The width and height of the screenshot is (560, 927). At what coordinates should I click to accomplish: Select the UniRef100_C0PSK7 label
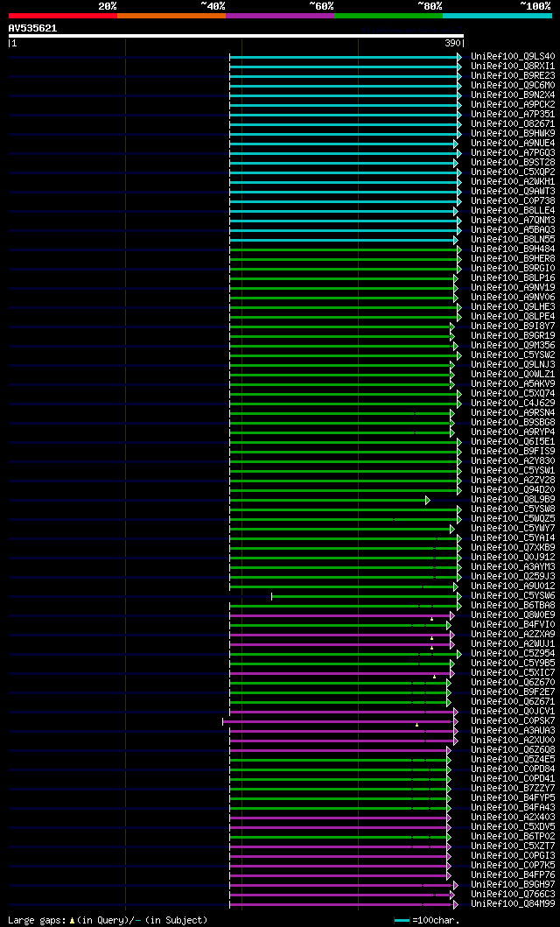click(514, 721)
